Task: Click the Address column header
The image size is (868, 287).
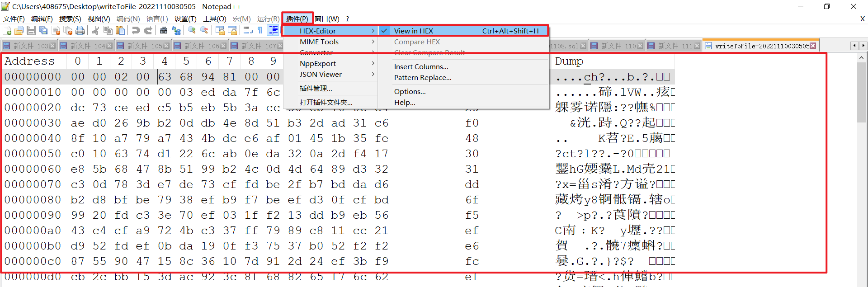Action: pyautogui.click(x=29, y=61)
